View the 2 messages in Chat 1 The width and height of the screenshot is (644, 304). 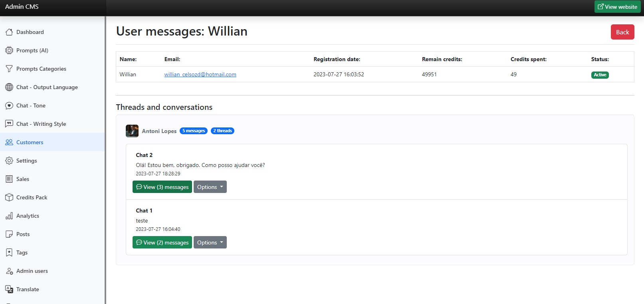click(162, 242)
